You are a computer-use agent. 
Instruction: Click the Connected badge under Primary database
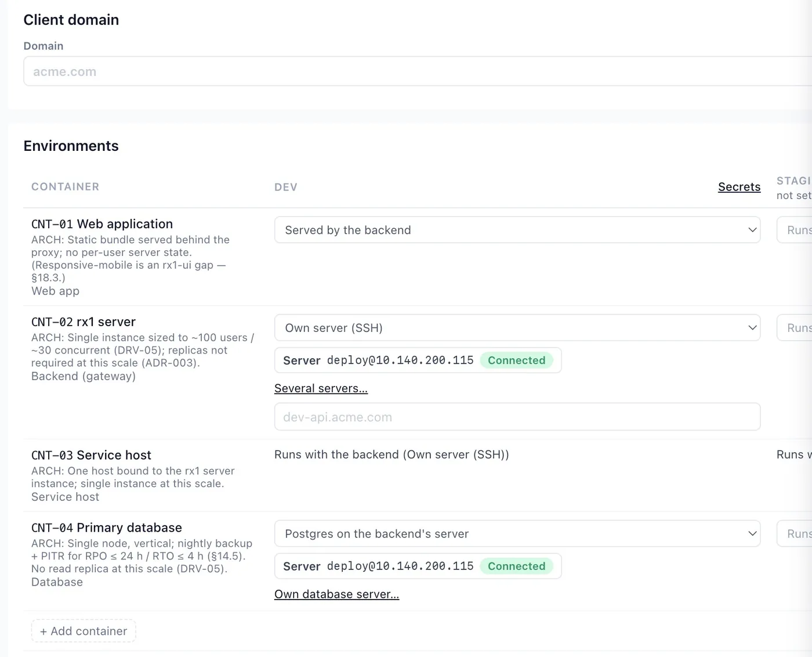pos(516,566)
